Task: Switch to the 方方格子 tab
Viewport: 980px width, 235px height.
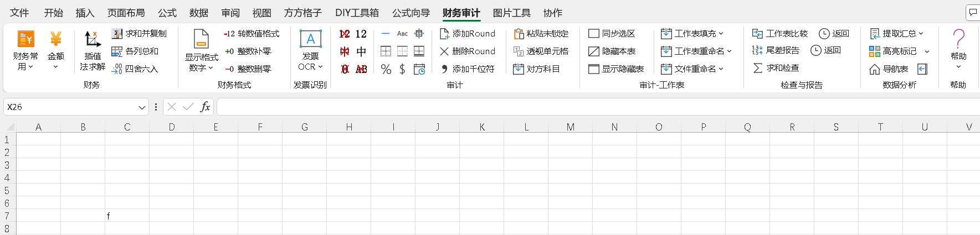Action: [302, 13]
